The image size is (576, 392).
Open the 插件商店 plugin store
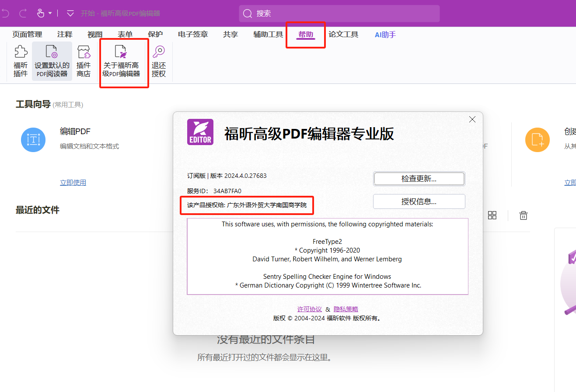84,60
